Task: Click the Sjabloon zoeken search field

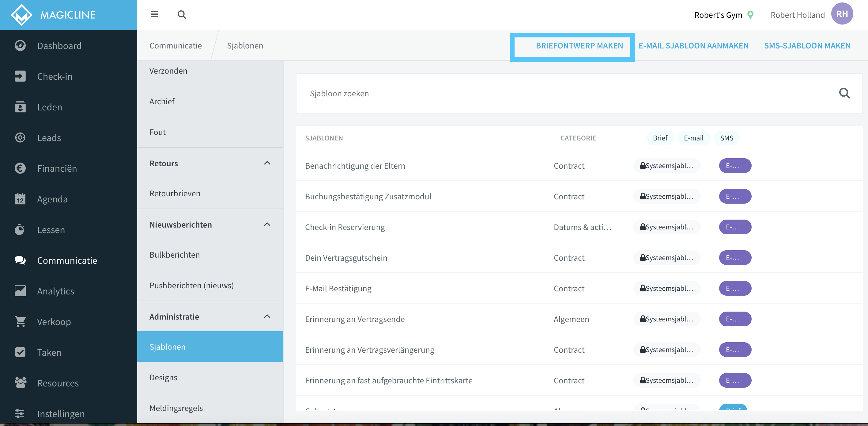Action: (579, 93)
